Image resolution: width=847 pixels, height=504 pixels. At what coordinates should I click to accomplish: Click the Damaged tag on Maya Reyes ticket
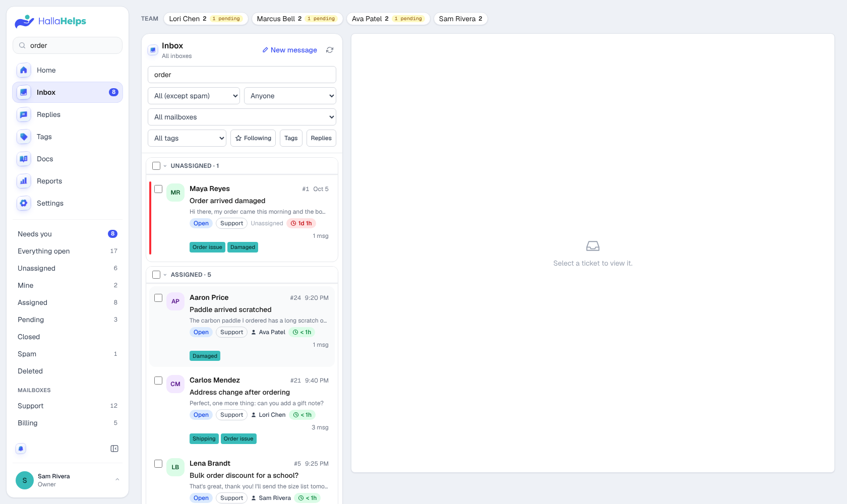243,247
